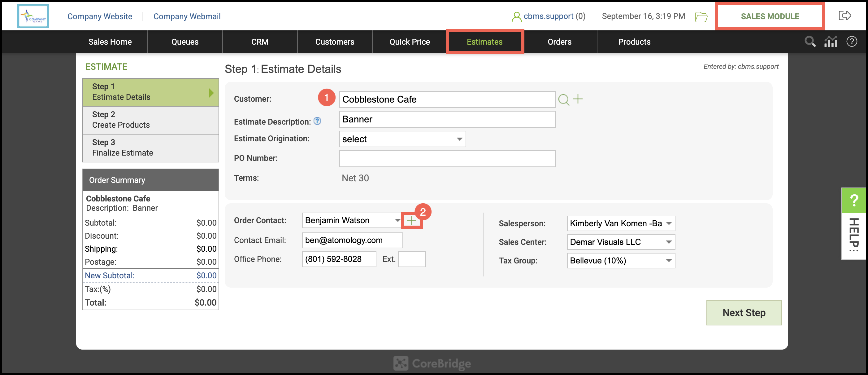Expand the Salesperson dropdown
This screenshot has width=868, height=375.
pyautogui.click(x=621, y=223)
